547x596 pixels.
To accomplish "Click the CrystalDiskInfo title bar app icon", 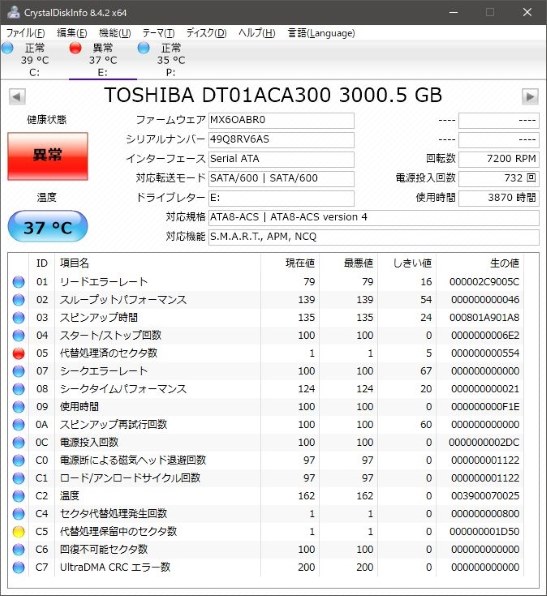I will (13, 12).
